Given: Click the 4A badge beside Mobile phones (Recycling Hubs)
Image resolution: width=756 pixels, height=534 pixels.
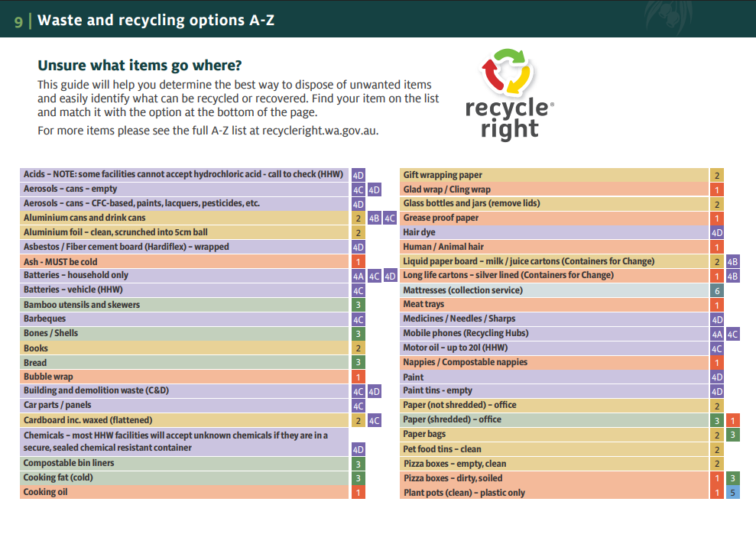Looking at the screenshot, I should coord(717,334).
